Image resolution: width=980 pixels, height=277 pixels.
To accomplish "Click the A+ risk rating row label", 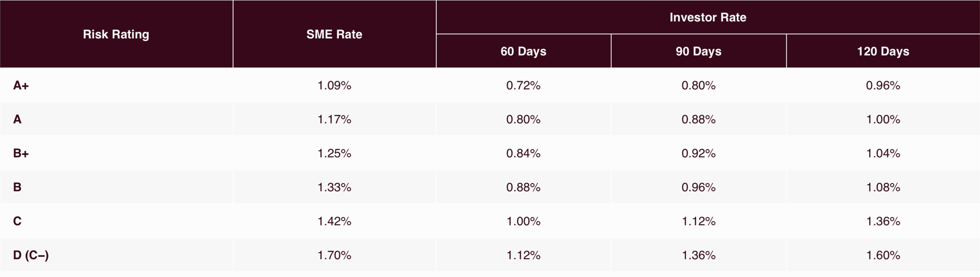I will point(21,85).
